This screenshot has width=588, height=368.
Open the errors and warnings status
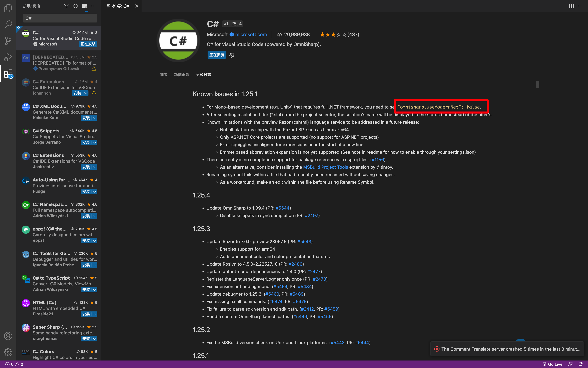pos(14,364)
